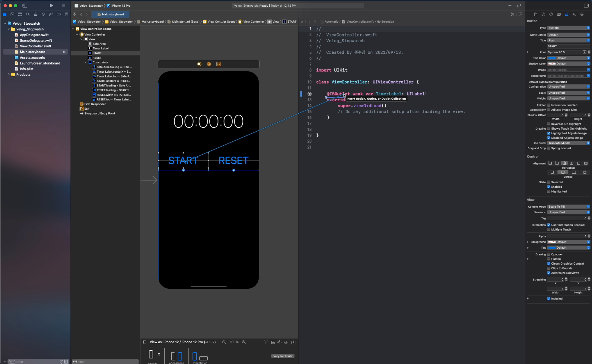The height and width of the screenshot is (364, 592).
Task: Click the Hide inspectors panel icon
Action: tap(586, 5)
